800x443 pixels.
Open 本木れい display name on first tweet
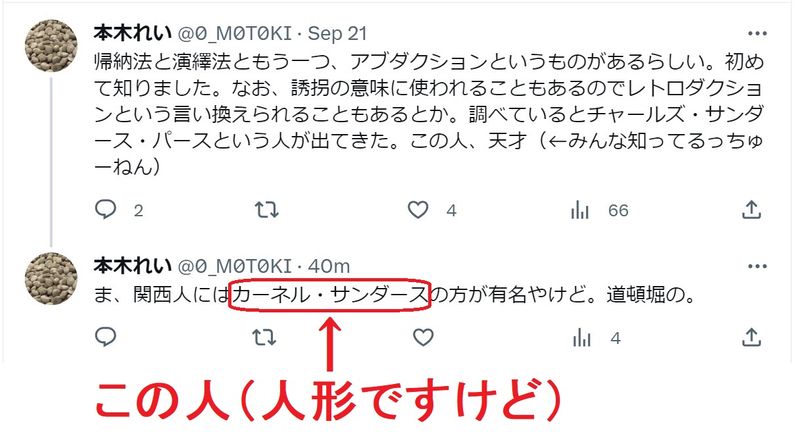click(133, 34)
